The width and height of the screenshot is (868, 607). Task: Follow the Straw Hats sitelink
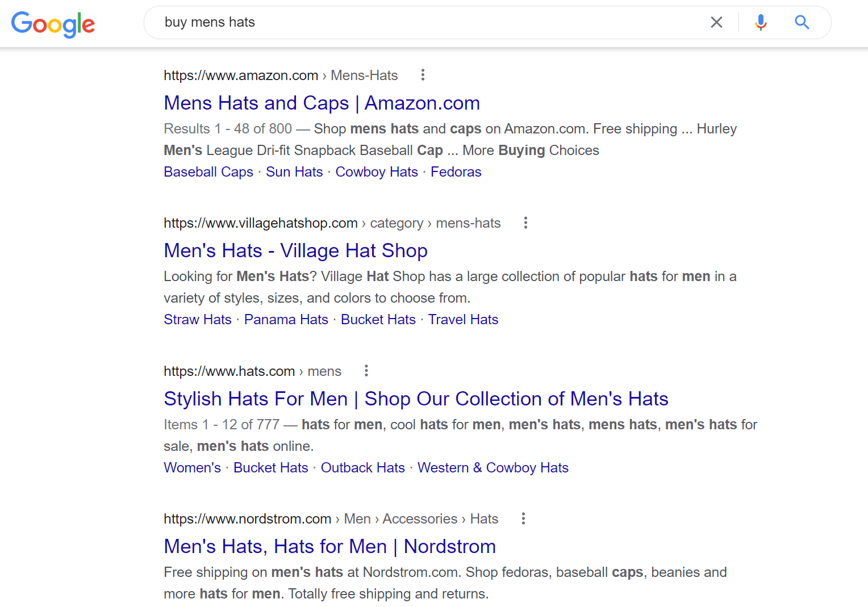pyautogui.click(x=198, y=320)
